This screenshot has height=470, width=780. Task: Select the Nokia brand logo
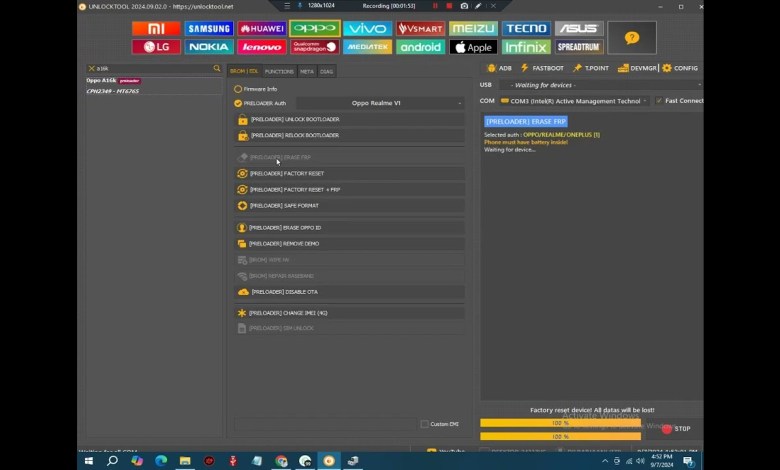(x=209, y=47)
